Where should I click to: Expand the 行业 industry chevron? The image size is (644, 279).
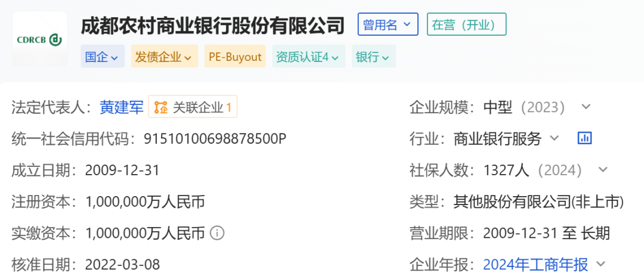554,139
